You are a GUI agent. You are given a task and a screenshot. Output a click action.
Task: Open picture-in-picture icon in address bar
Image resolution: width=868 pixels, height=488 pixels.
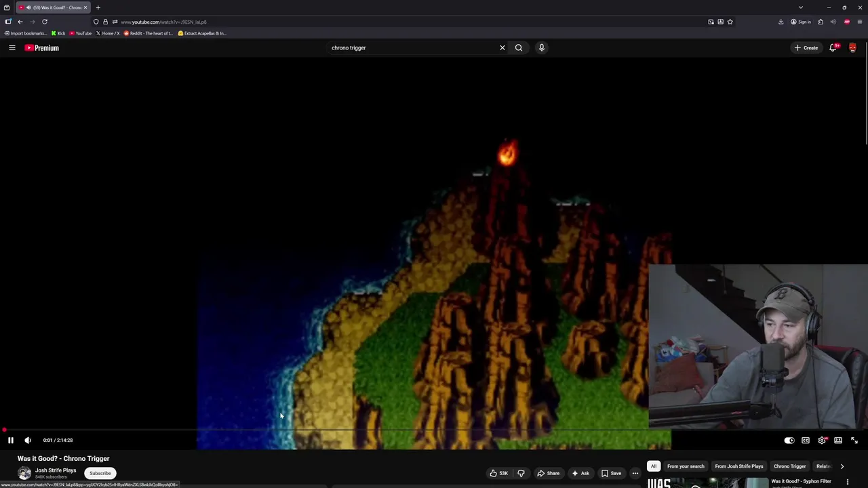point(711,22)
